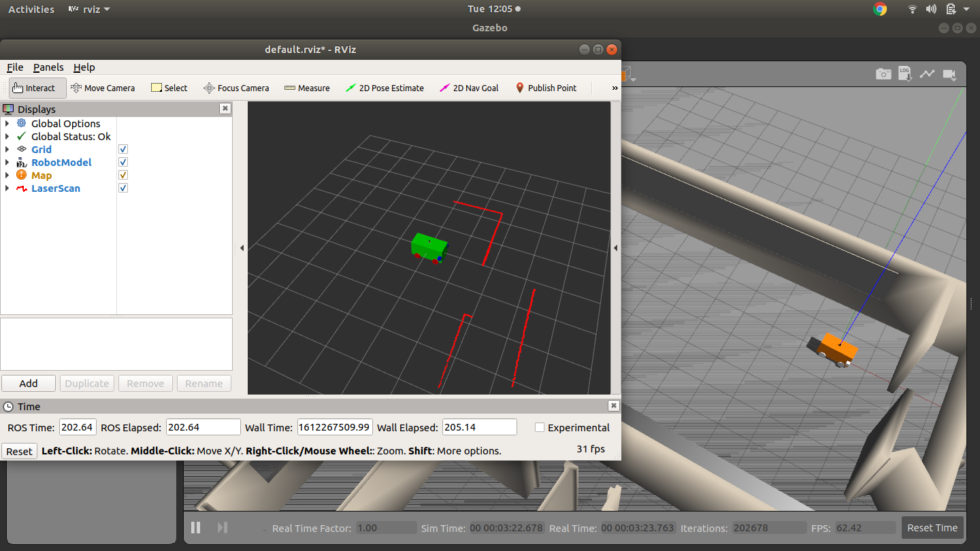Choose the Select tool in RViz toolbar
Screen dimensions: 980x551
pyautogui.click(x=169, y=88)
